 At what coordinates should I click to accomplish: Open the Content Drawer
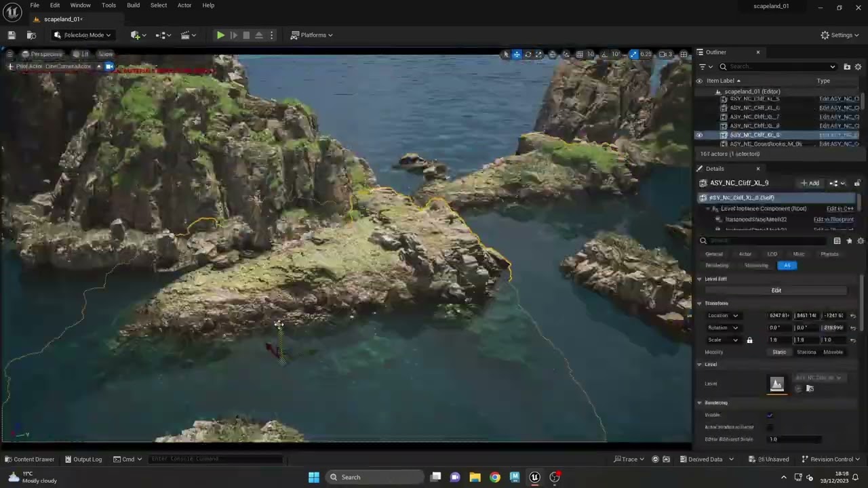pyautogui.click(x=28, y=460)
